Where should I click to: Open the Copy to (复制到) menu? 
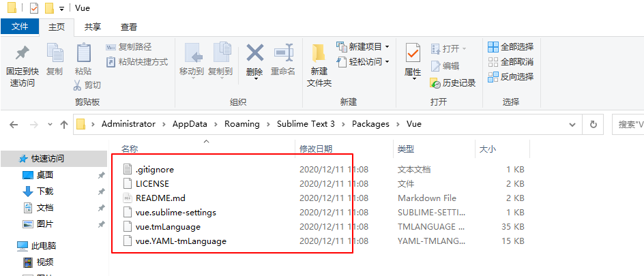[220, 61]
